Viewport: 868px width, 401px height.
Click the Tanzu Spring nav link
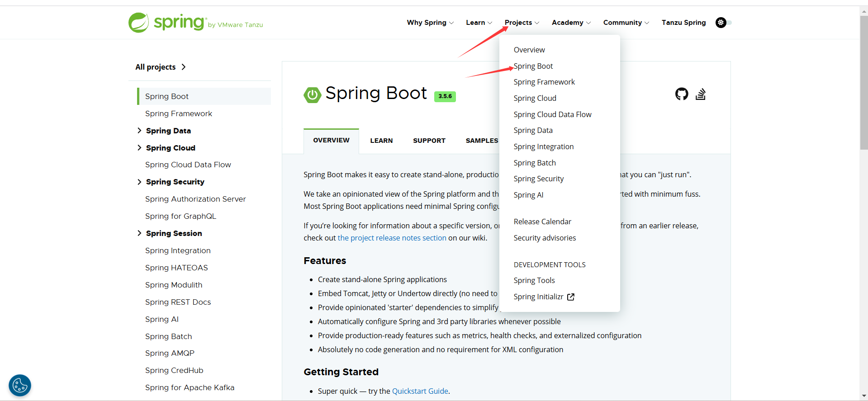683,23
